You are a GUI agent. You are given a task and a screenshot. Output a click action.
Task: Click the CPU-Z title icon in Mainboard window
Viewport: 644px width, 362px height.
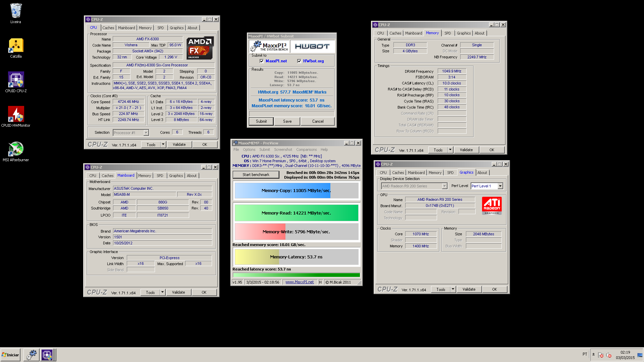tap(88, 167)
